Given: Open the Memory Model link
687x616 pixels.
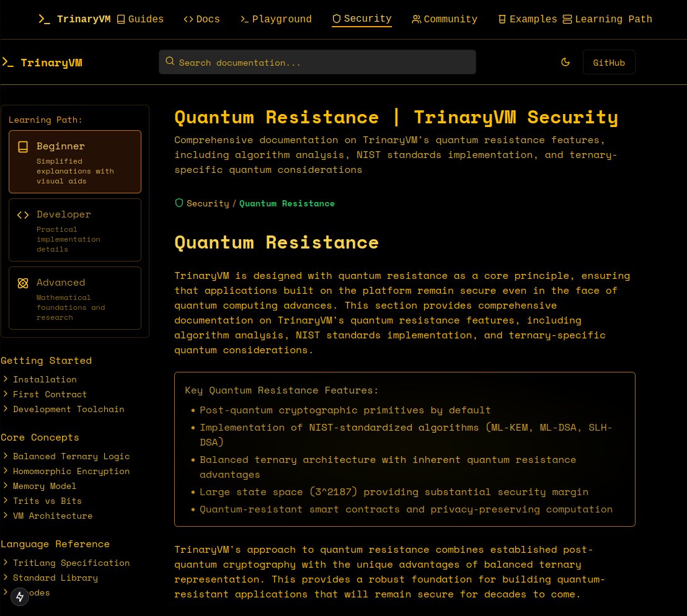Looking at the screenshot, I should [45, 486].
